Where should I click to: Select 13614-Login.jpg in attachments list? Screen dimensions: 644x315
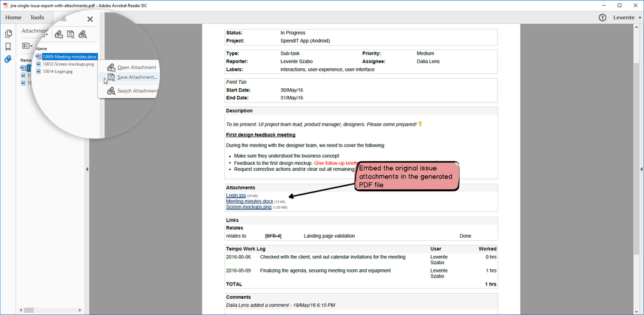(x=57, y=72)
